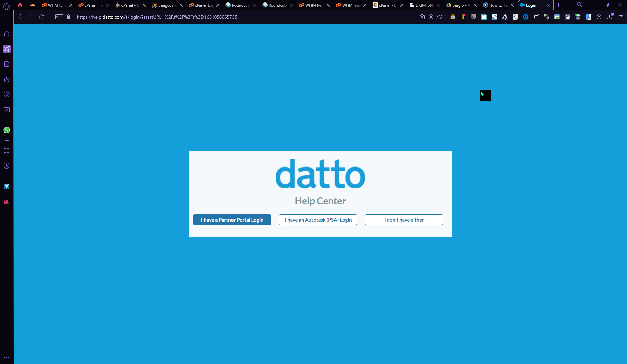Close the DKIM, SPF tab

click(x=438, y=5)
